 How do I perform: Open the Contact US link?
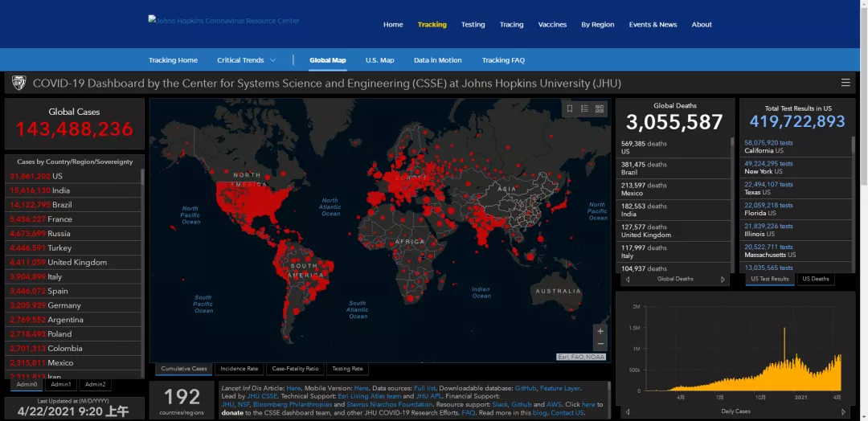[x=567, y=413]
